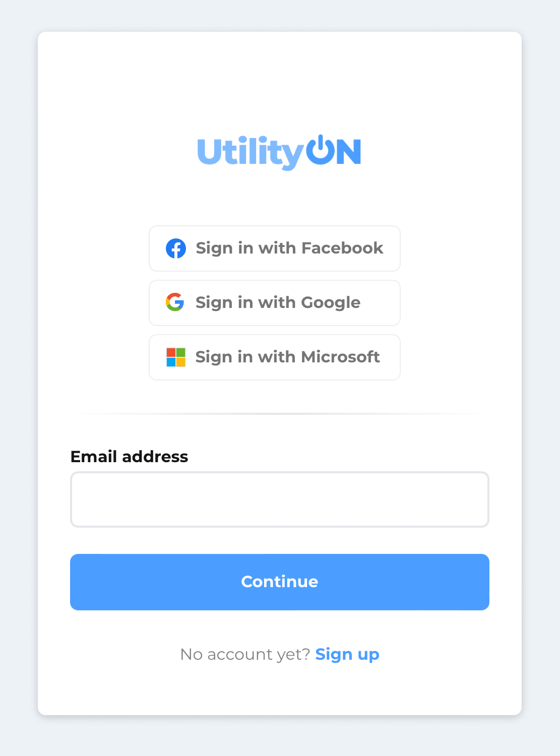Image resolution: width=560 pixels, height=756 pixels.
Task: Open the Sign up link
Action: click(x=347, y=654)
